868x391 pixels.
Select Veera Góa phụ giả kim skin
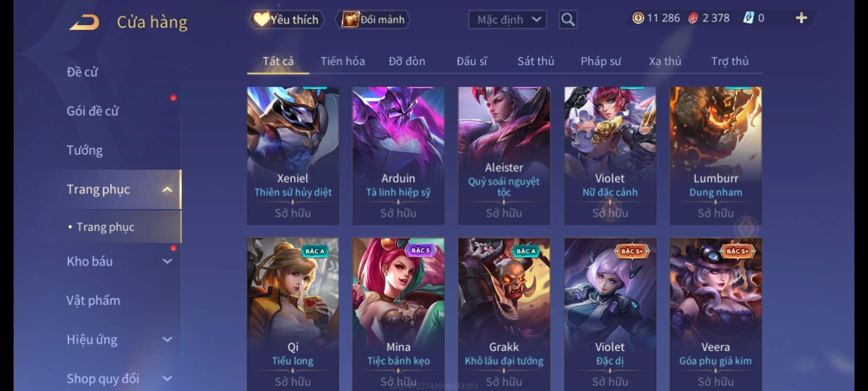pos(716,314)
